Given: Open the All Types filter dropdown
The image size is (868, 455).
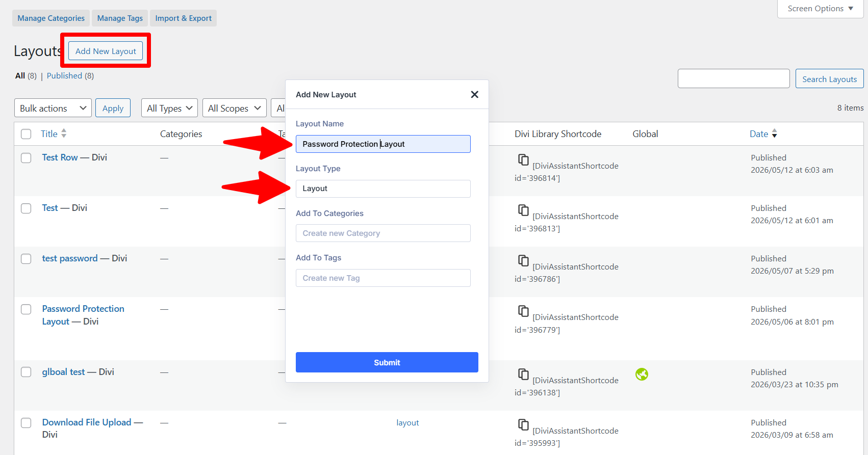Looking at the screenshot, I should [x=169, y=108].
